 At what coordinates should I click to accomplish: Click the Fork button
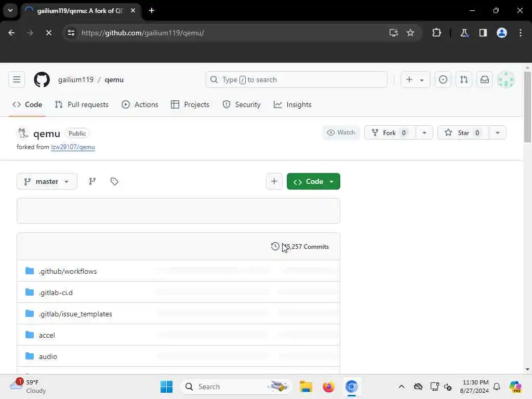click(390, 132)
